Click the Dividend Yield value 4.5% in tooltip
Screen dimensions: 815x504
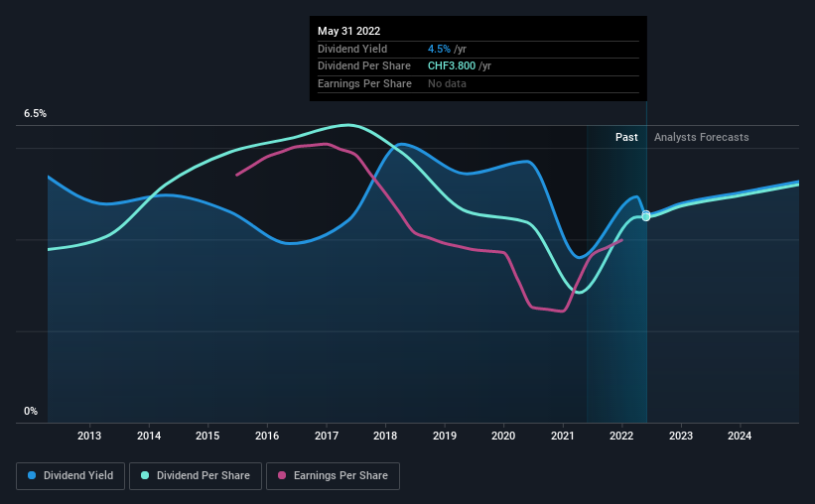point(439,49)
